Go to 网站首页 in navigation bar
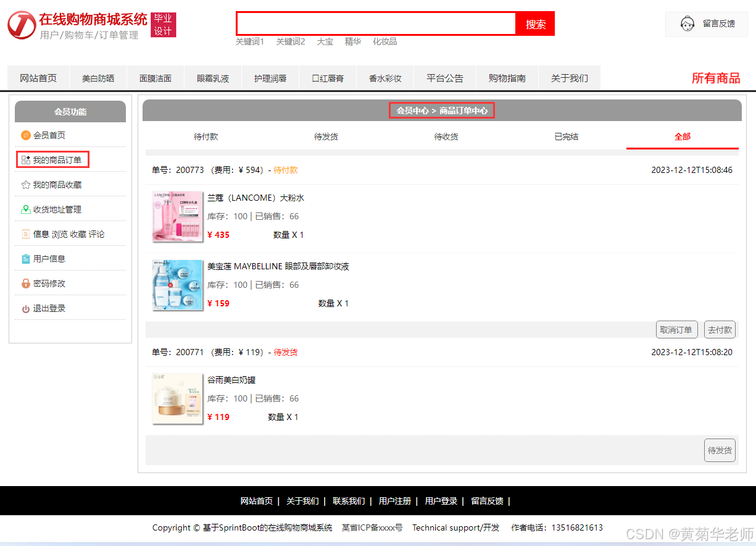The height and width of the screenshot is (546, 756). tap(38, 78)
